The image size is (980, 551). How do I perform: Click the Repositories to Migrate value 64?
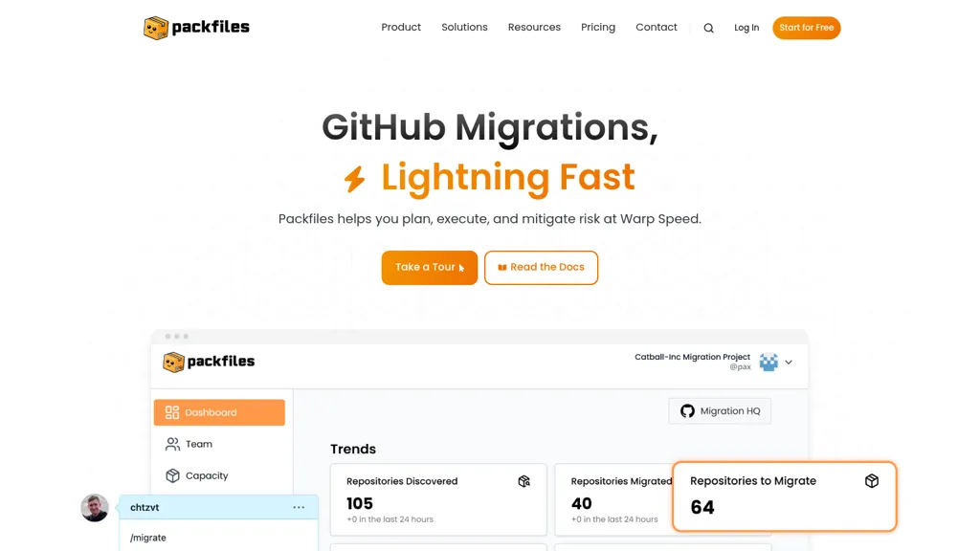702,507
